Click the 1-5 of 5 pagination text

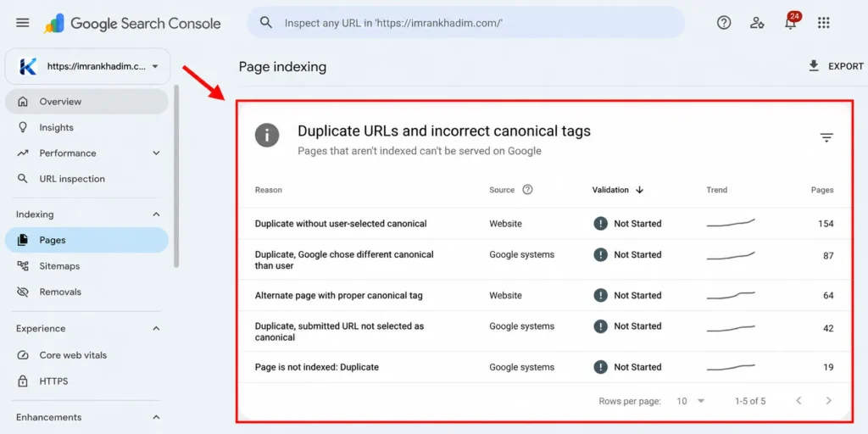pos(750,401)
